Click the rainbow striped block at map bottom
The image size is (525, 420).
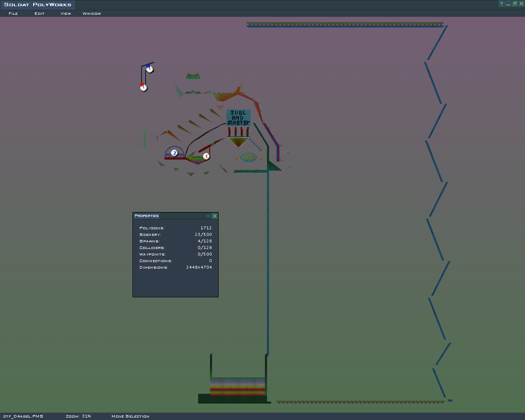237,386
